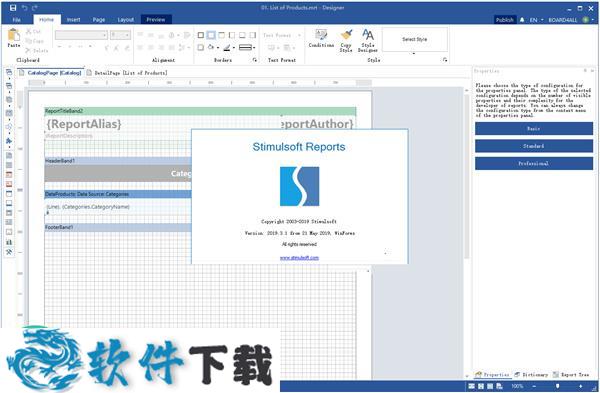Open the font size combo box
This screenshot has height=393, width=600.
[121, 35]
